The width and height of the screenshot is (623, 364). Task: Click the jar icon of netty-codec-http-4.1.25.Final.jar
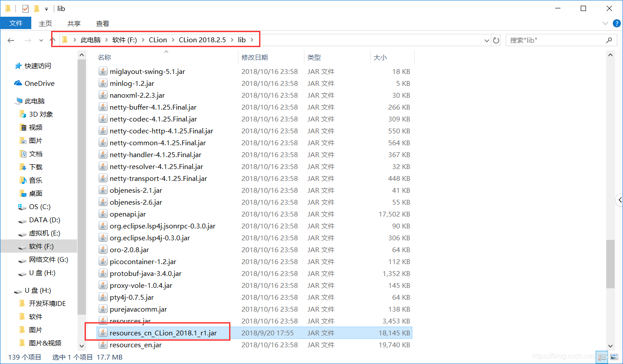pos(103,131)
